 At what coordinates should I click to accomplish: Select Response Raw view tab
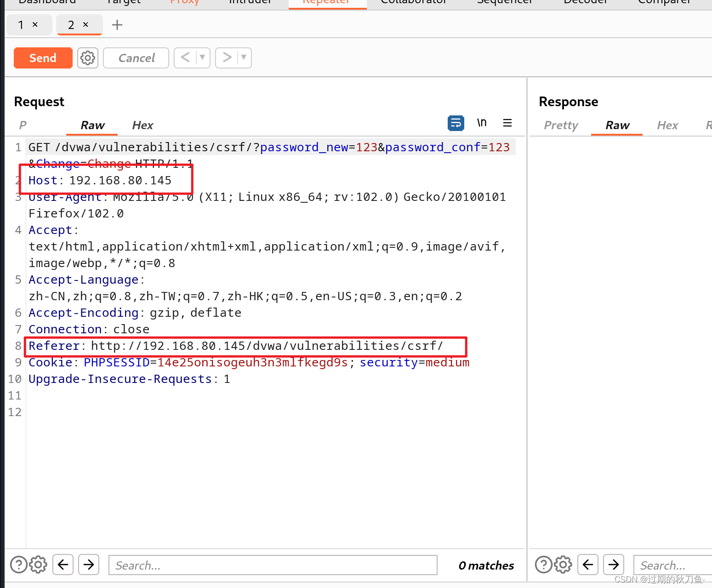[x=617, y=125]
